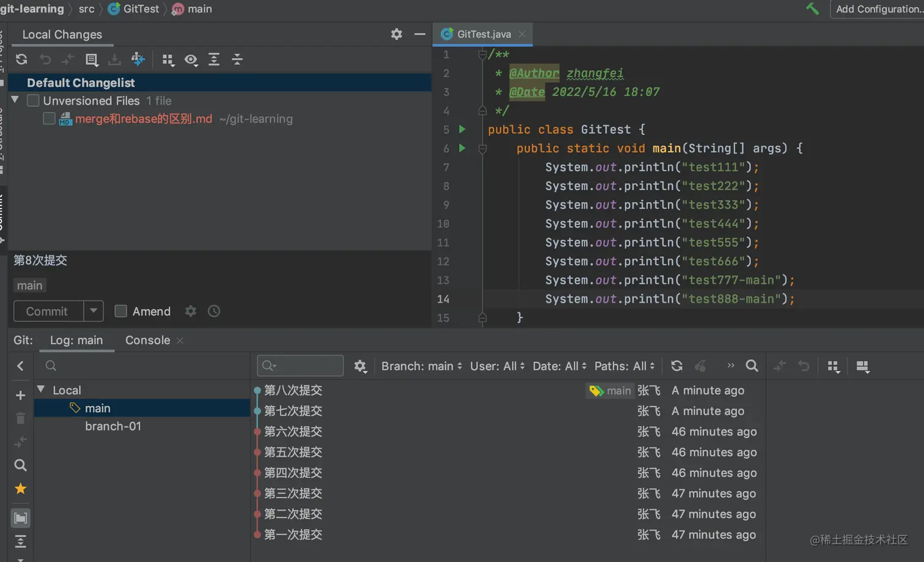Viewport: 924px width, 562px height.
Task: Collapse the Local branches tree node
Action: (x=41, y=390)
